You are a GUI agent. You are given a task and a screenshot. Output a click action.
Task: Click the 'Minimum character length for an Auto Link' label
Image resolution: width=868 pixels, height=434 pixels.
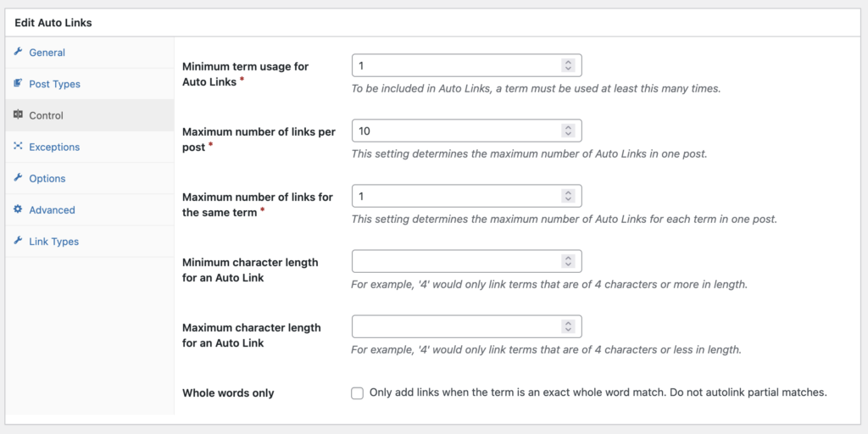(250, 270)
